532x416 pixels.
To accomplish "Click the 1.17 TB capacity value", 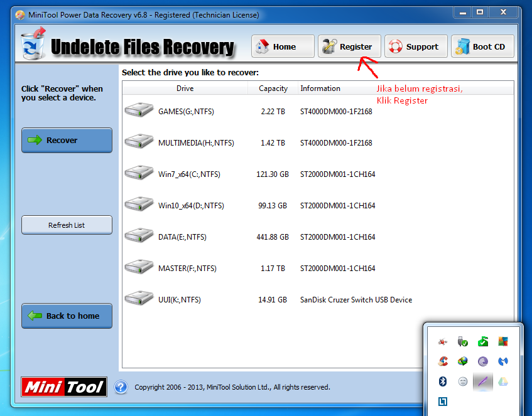I will coord(273,268).
